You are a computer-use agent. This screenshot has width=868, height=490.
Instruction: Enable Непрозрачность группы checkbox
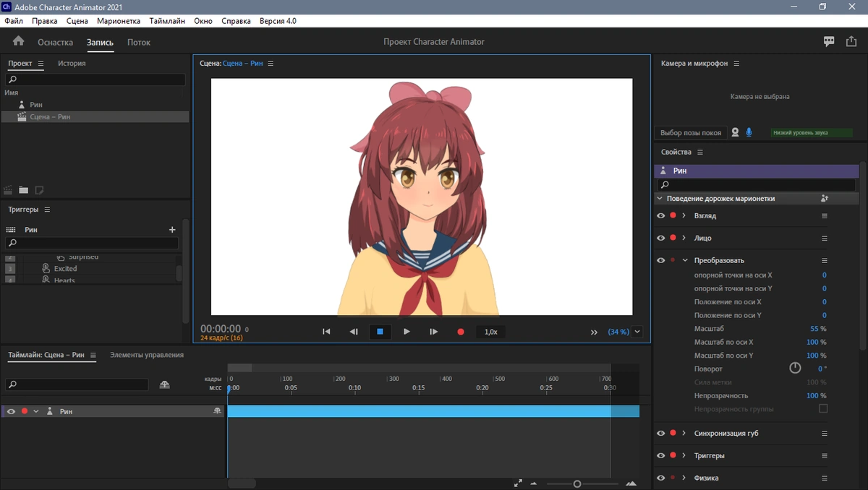(823, 409)
